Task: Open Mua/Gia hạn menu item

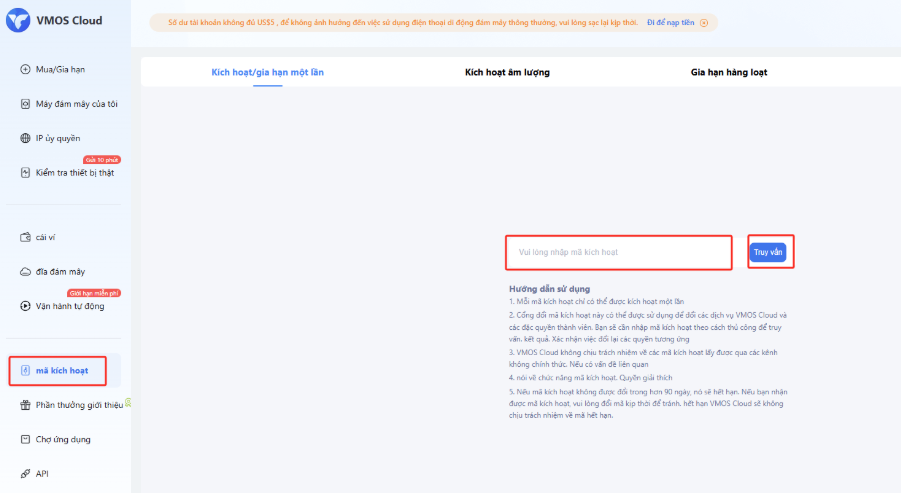Action: [60, 70]
